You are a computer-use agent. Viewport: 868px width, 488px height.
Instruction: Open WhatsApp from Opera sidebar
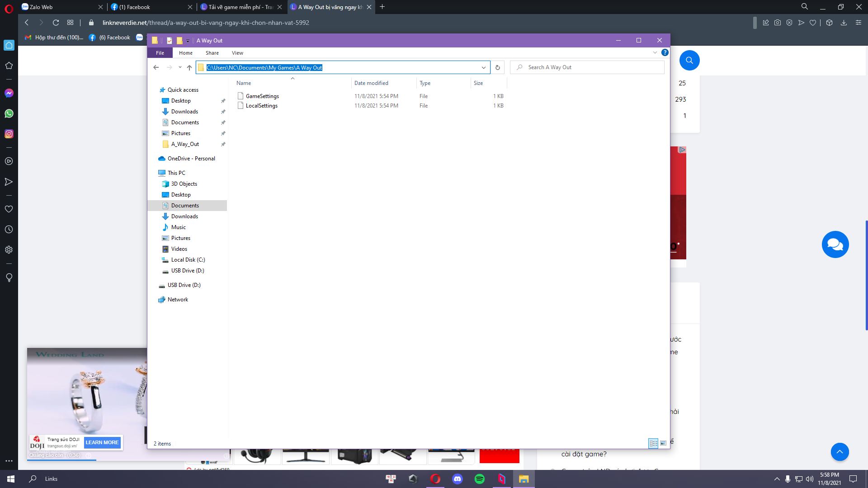click(x=9, y=113)
